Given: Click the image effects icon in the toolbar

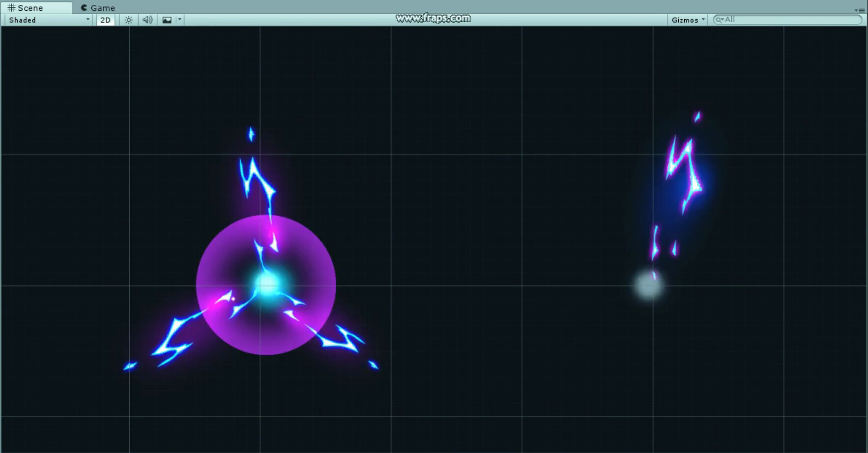Looking at the screenshot, I should click(x=167, y=20).
